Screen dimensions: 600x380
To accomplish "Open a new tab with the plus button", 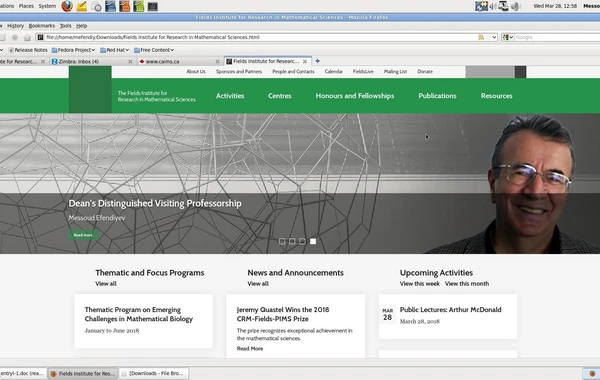I will (x=317, y=61).
